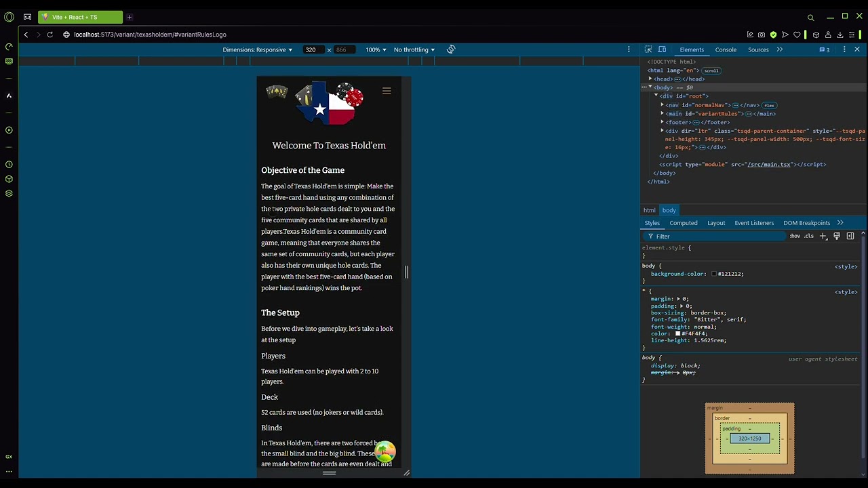868x488 pixels.
Task: Select the Vite + React + TS tab
Action: 80,17
